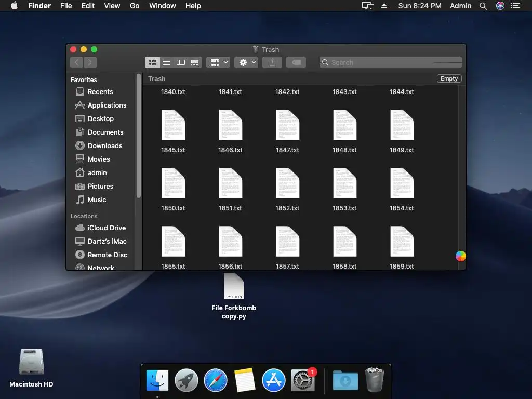Click the Edit Tags toolbar button
The height and width of the screenshot is (399, 532).
click(296, 62)
